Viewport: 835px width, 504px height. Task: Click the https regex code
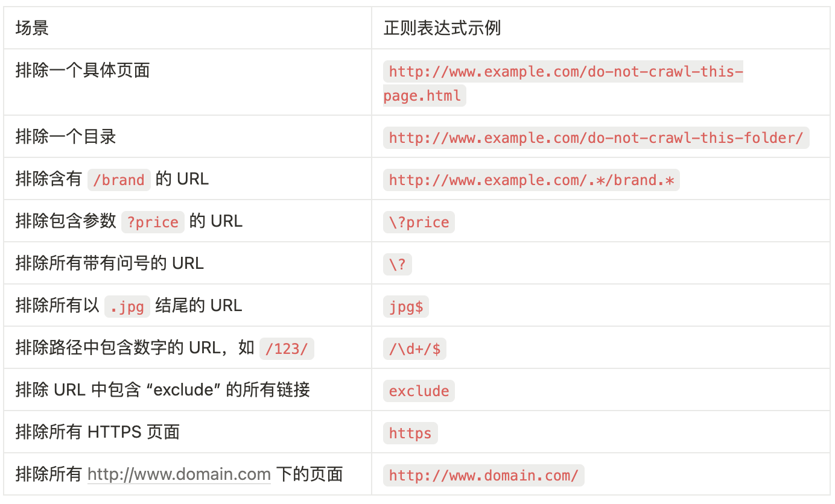point(410,433)
